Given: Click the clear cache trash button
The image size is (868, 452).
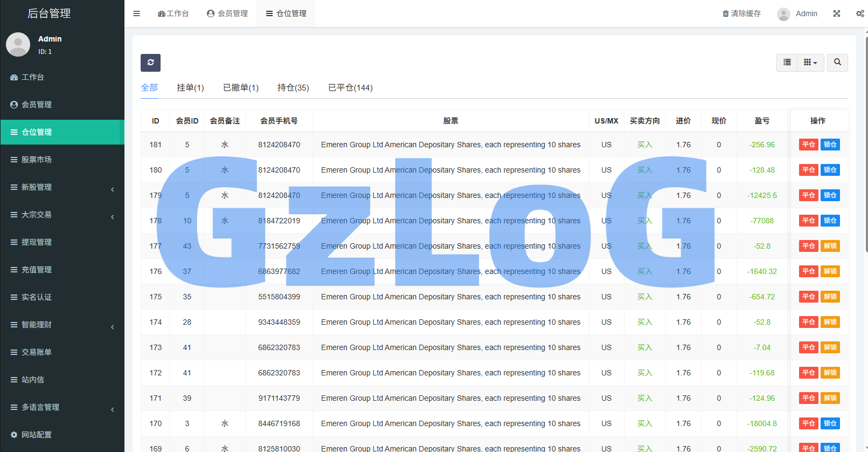Looking at the screenshot, I should [x=741, y=13].
